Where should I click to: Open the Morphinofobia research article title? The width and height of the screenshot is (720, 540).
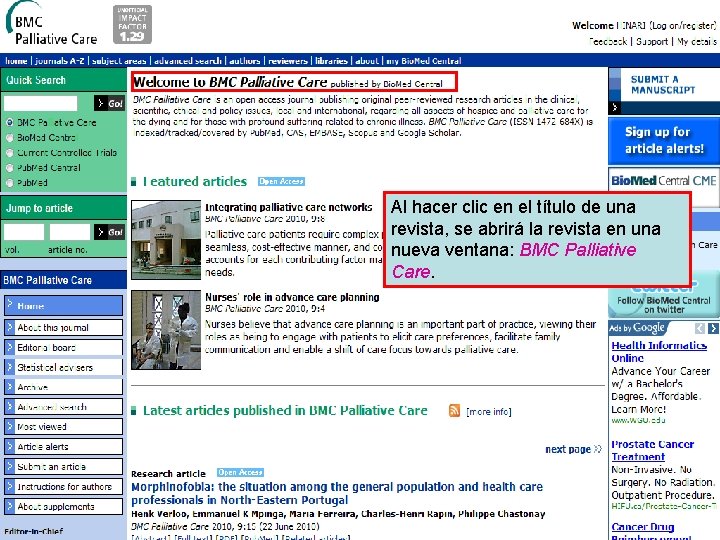pos(337,493)
